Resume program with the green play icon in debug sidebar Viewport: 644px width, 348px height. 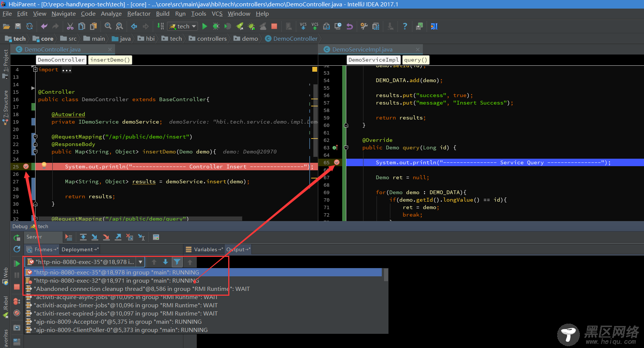[17, 264]
